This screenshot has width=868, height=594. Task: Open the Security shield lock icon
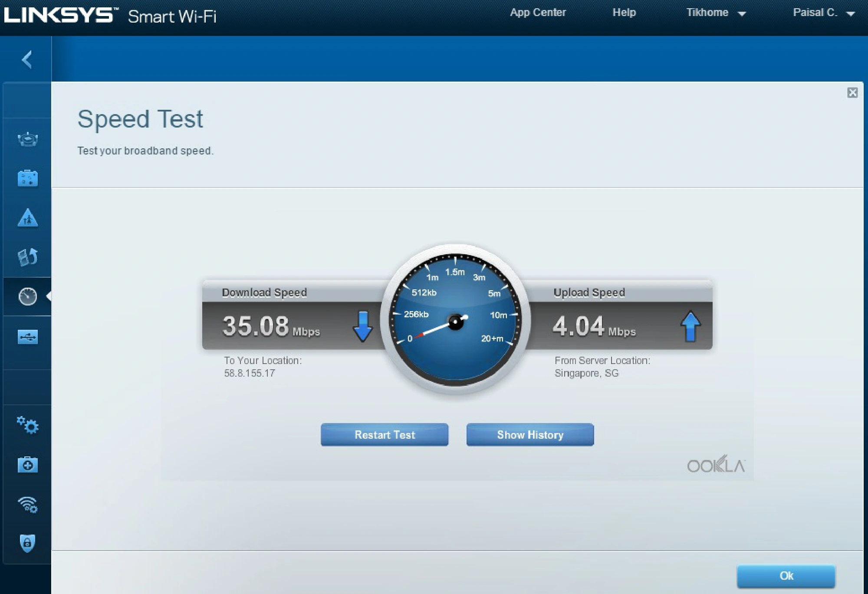(x=27, y=543)
